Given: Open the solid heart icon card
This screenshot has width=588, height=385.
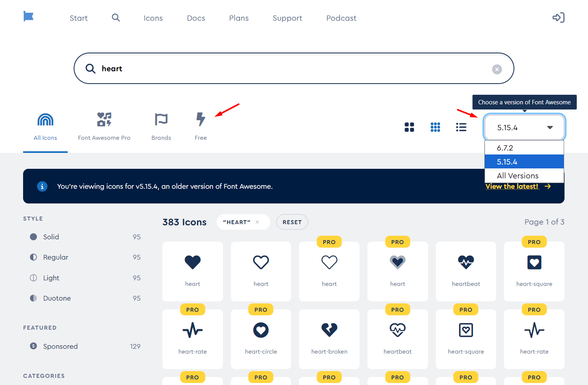Looking at the screenshot, I should click(193, 272).
